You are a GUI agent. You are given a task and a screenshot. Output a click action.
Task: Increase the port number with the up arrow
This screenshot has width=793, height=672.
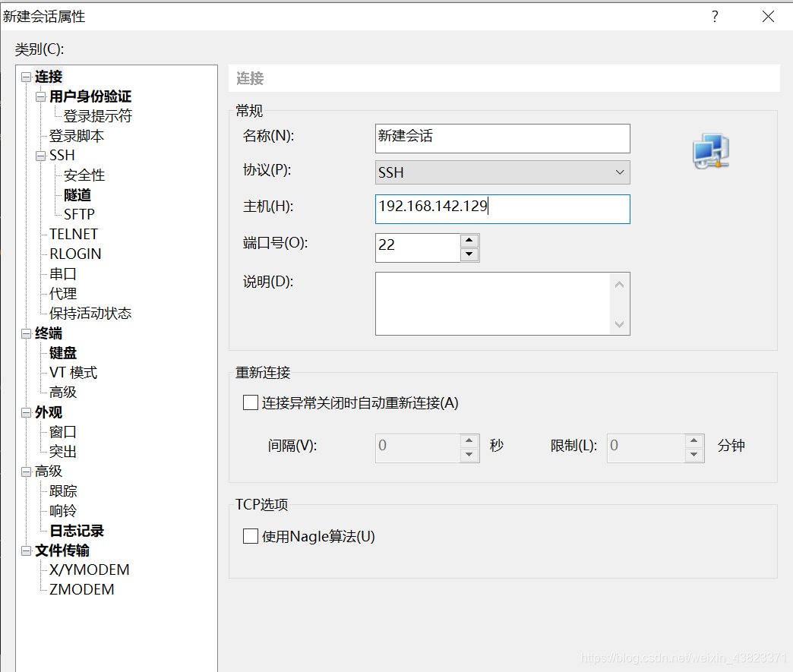pyautogui.click(x=471, y=242)
